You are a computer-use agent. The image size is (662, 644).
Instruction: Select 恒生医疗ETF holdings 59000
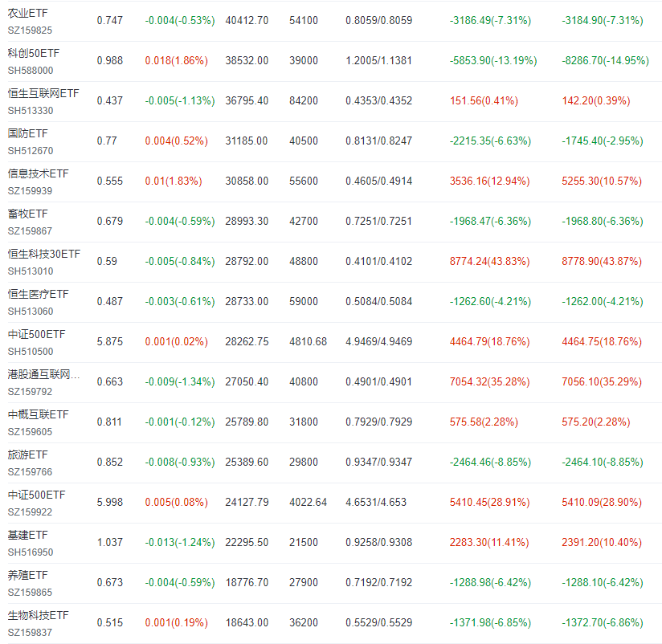pyautogui.click(x=304, y=301)
